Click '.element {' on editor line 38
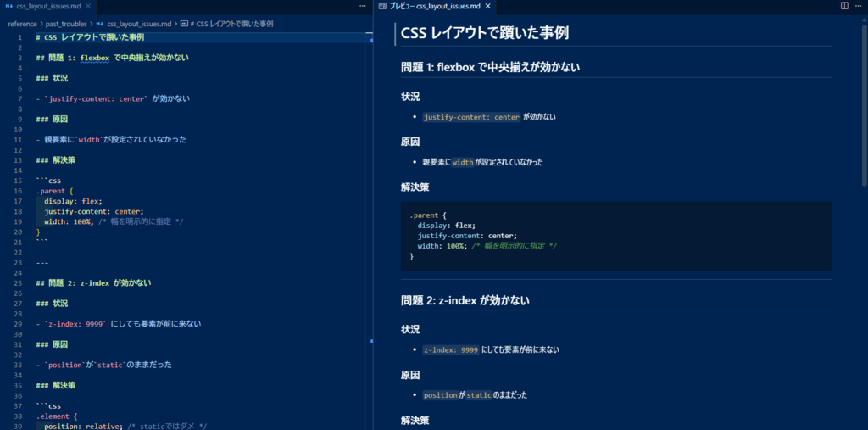Image resolution: width=868 pixels, height=430 pixels. click(x=57, y=416)
